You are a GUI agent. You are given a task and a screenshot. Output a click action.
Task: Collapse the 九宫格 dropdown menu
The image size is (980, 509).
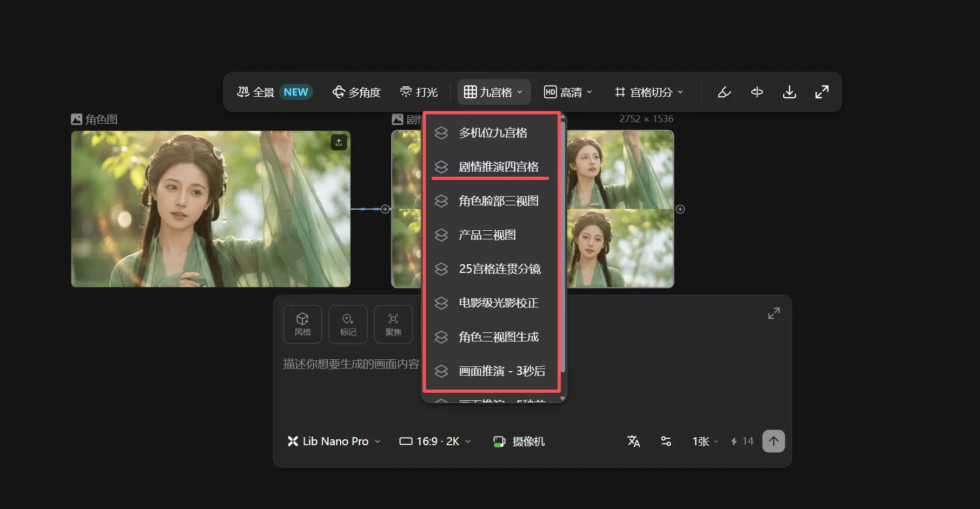click(494, 92)
